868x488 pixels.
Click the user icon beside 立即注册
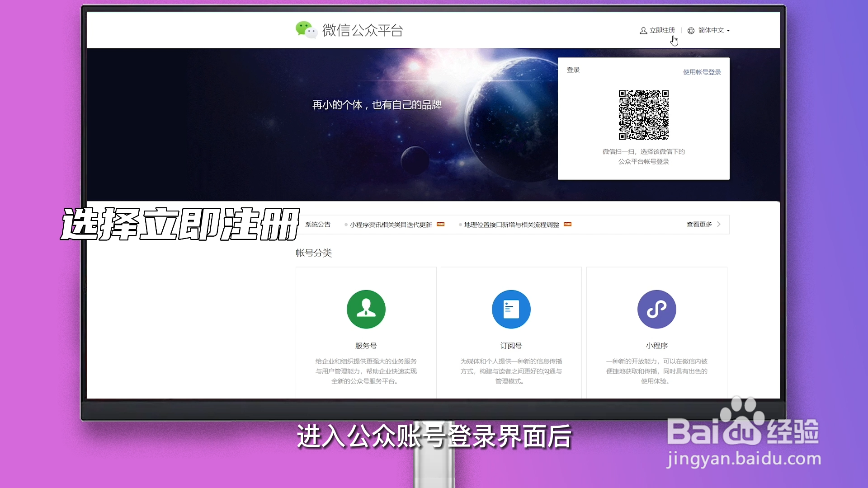coord(643,31)
